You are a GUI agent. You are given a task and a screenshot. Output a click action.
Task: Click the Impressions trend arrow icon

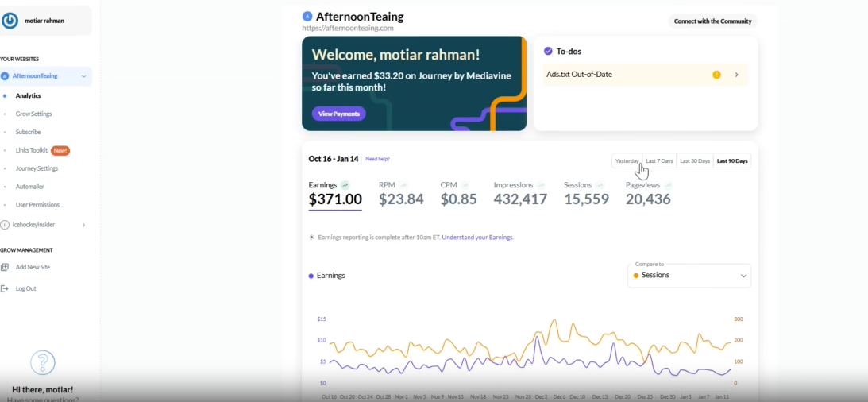click(x=542, y=185)
